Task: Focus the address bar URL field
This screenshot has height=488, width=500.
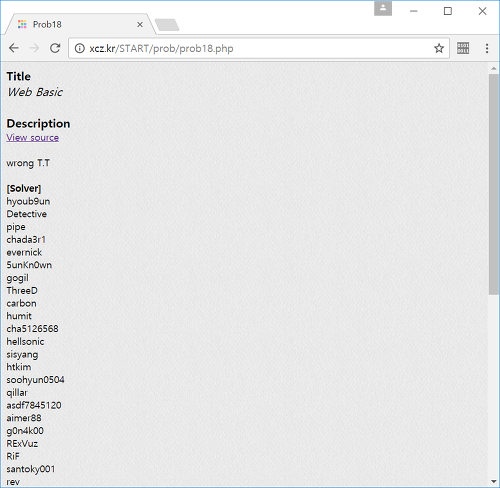Action: coord(258,49)
